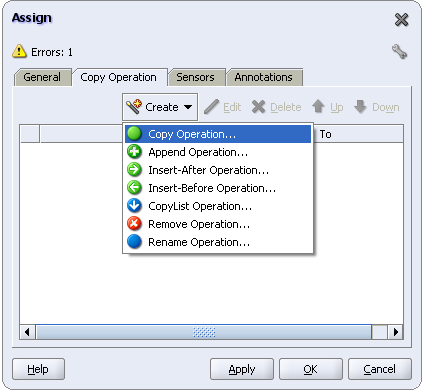Click the Append Operation plus icon
Viewport: 423px width, 390px height.
[134, 152]
